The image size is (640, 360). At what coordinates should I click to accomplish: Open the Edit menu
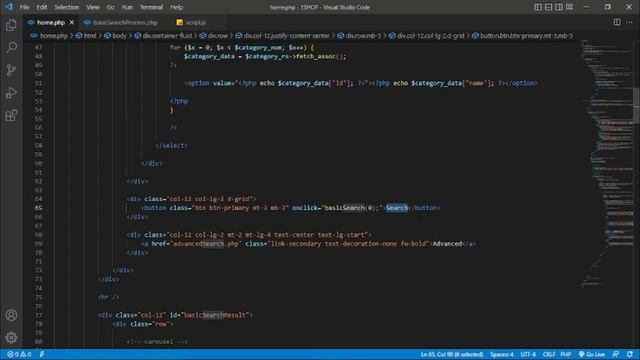click(42, 7)
